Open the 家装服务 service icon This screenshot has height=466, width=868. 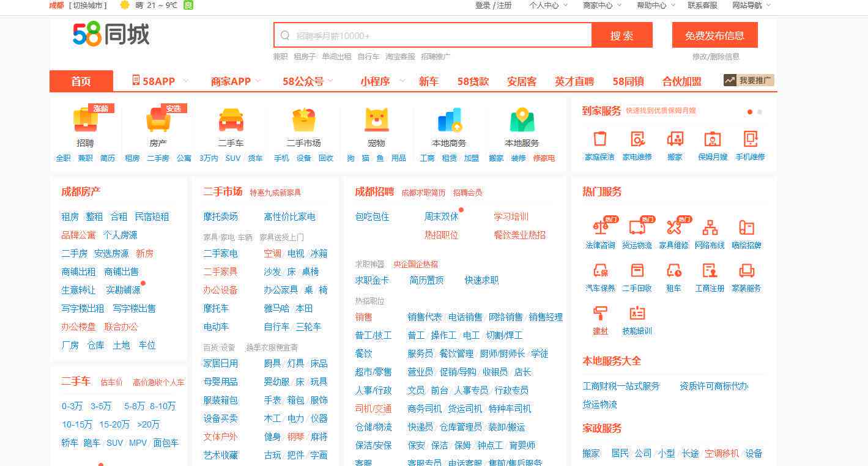[x=746, y=270]
